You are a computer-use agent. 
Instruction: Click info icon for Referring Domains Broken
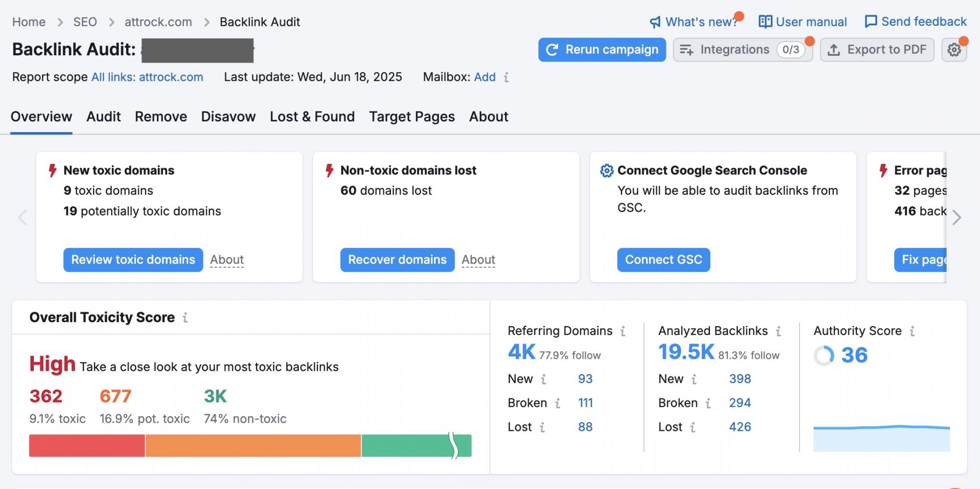pos(557,403)
